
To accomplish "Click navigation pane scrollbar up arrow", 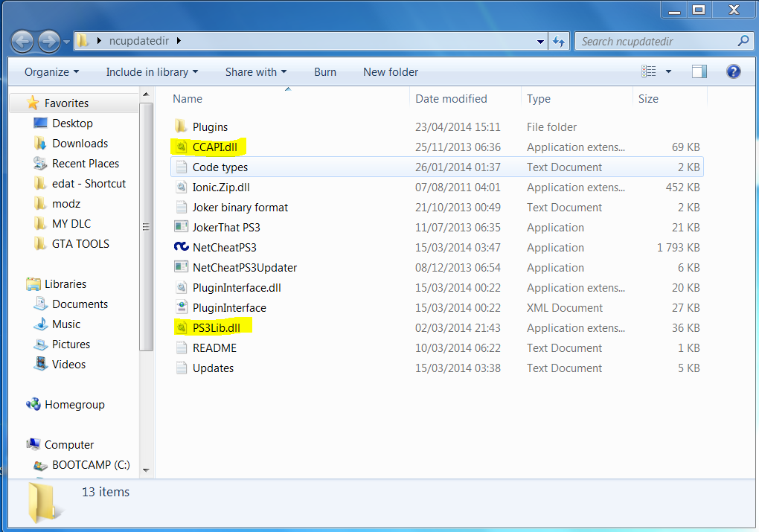I will pos(146,94).
